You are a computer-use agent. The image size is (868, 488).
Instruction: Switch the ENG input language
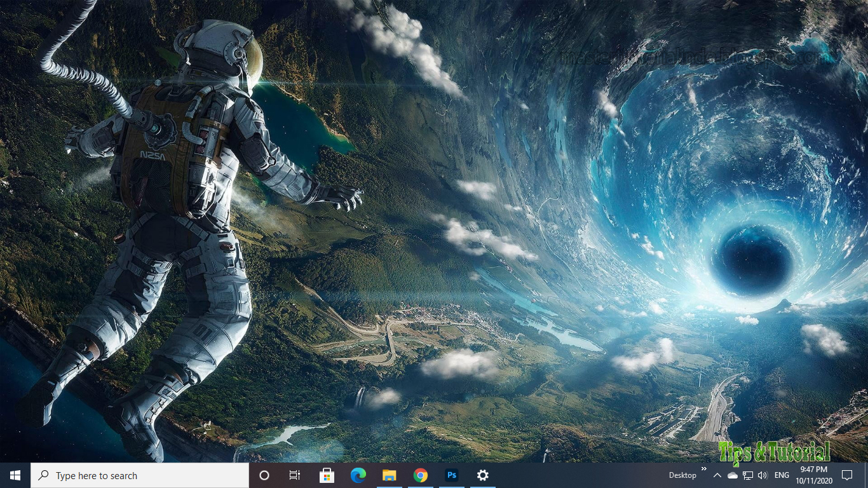782,475
